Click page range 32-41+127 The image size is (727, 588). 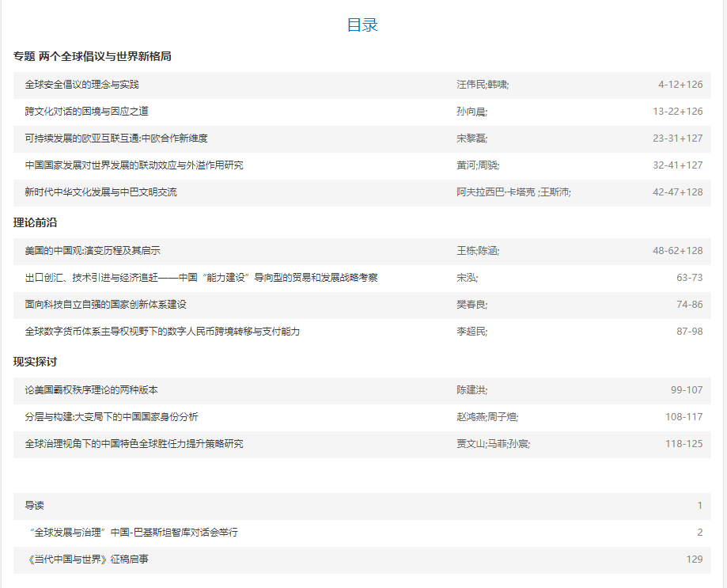click(677, 165)
